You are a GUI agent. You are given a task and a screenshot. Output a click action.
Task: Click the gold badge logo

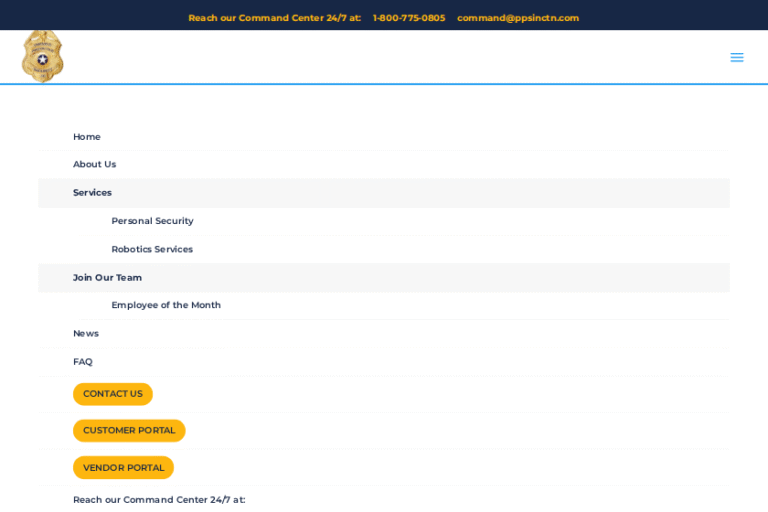click(x=42, y=56)
